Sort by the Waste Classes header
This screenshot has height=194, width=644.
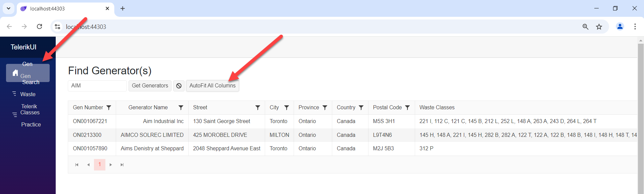437,108
